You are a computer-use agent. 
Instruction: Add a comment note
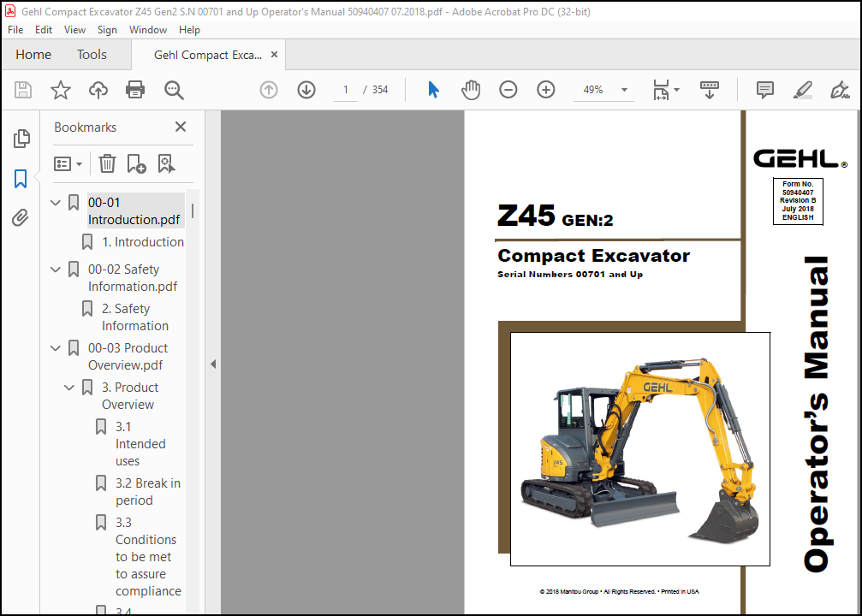(764, 90)
